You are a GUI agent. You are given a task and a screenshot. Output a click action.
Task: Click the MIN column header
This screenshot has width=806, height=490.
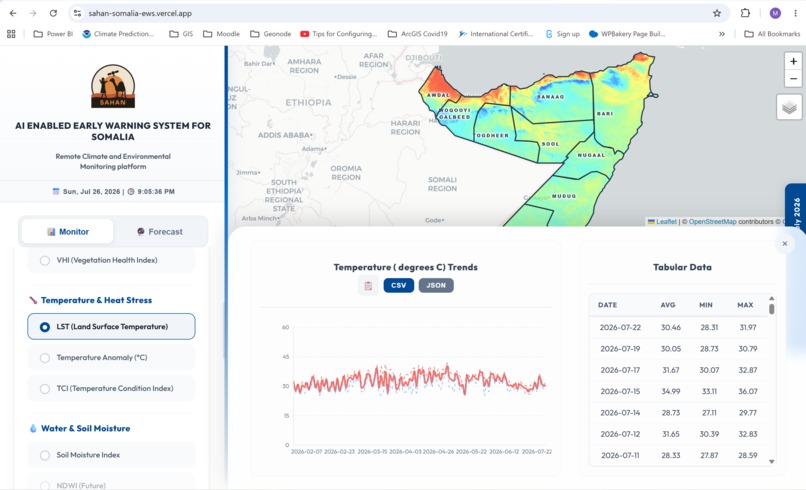[706, 305]
